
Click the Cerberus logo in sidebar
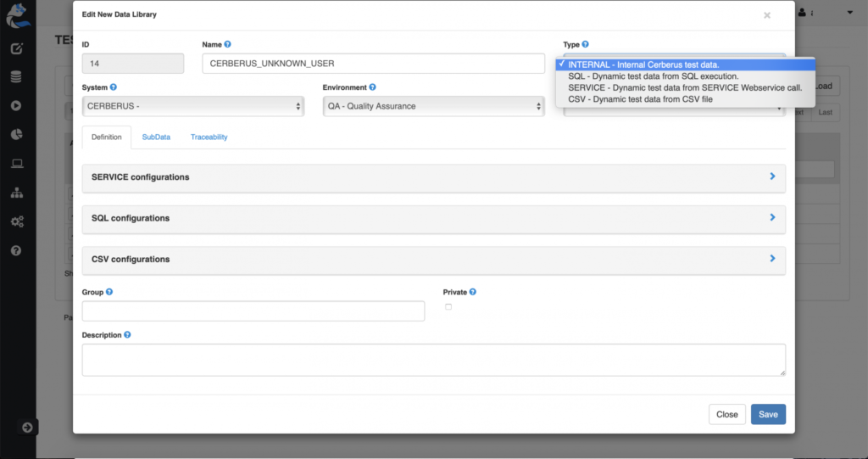tap(18, 15)
